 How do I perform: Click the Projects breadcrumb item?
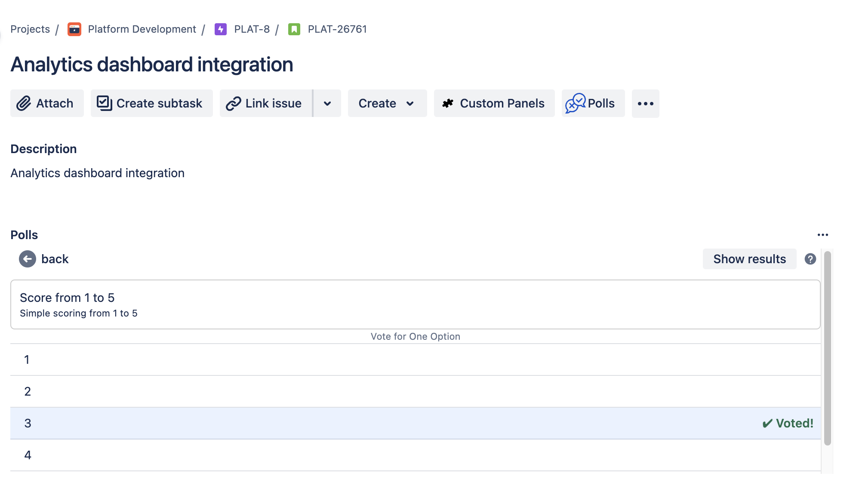[x=30, y=29]
